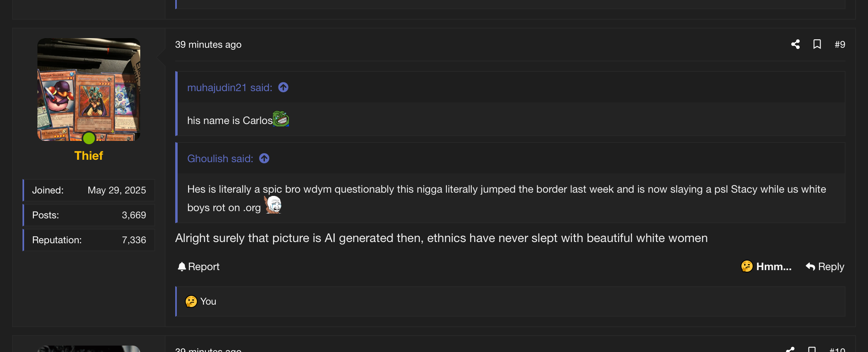Click Reply button under post
868x352 pixels.
point(825,267)
